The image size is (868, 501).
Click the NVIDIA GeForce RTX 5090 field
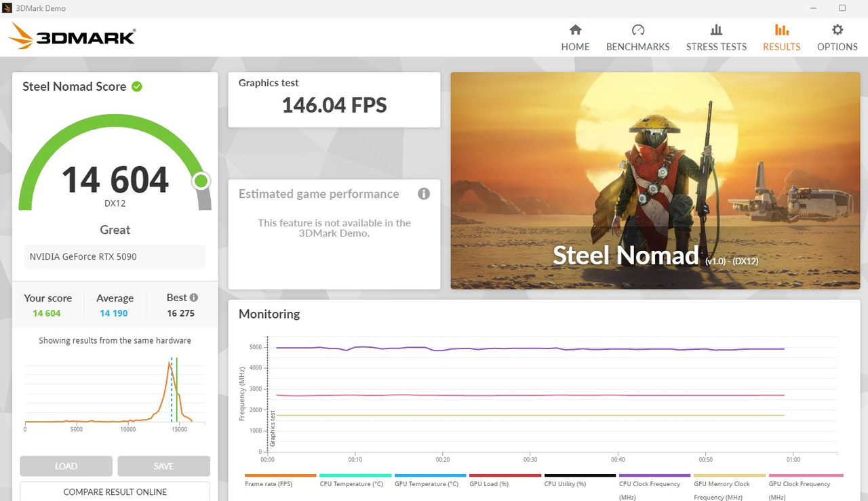(x=115, y=257)
